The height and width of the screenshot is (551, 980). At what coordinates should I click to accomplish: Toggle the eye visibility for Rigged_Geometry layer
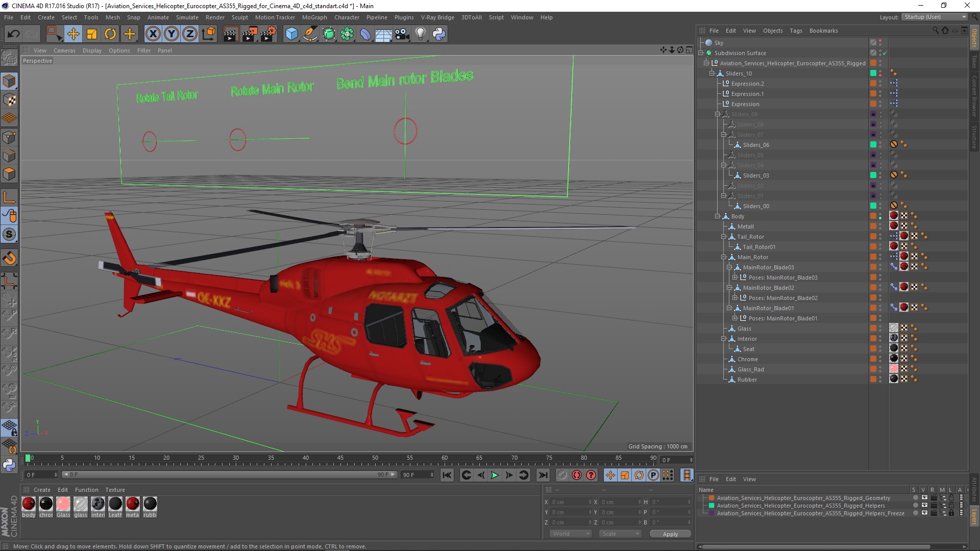pyautogui.click(x=924, y=498)
